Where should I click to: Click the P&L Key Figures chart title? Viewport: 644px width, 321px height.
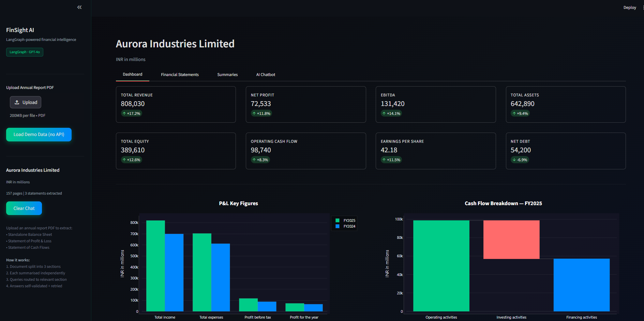[x=239, y=203]
